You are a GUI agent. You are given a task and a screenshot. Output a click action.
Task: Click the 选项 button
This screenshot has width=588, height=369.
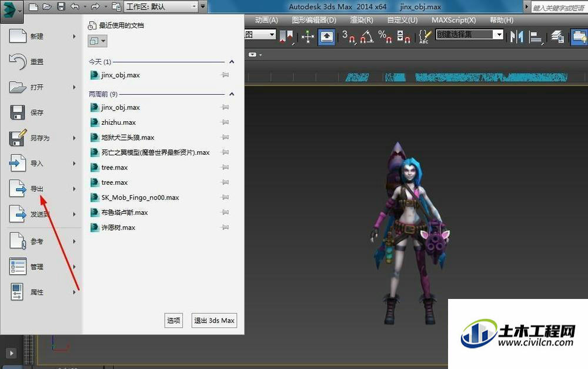click(x=173, y=321)
